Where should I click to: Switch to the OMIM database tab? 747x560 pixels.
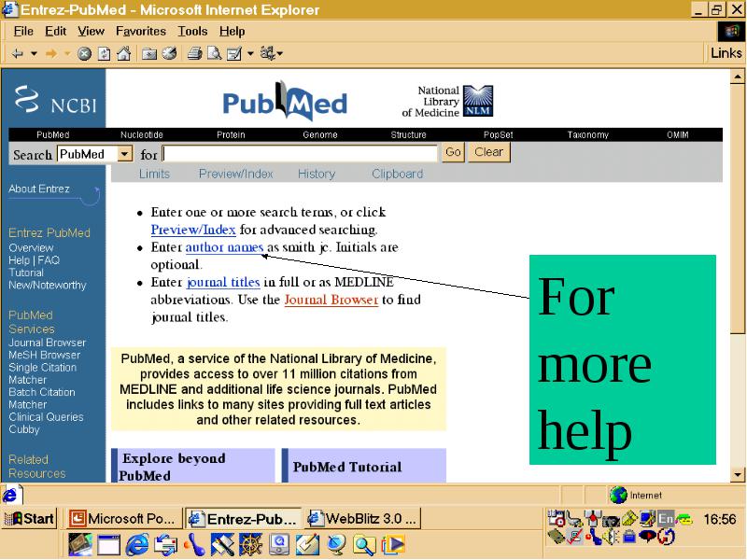[678, 134]
